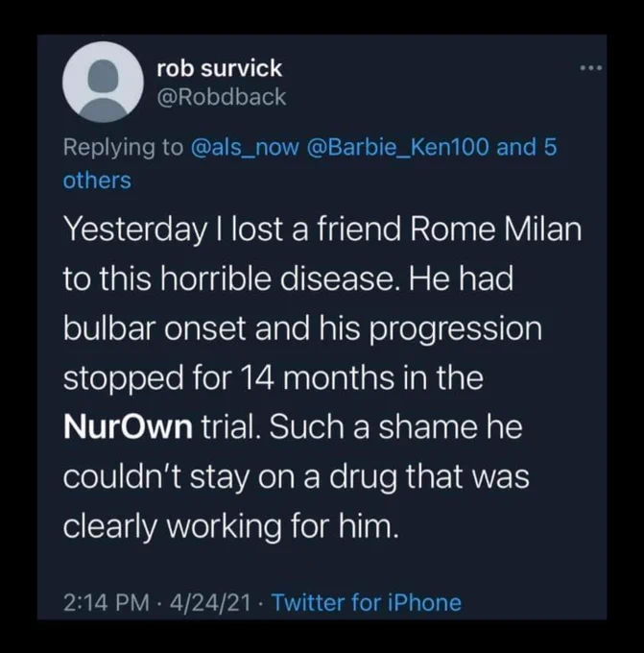
Task: Open the @als_now mention
Action: coord(245,147)
